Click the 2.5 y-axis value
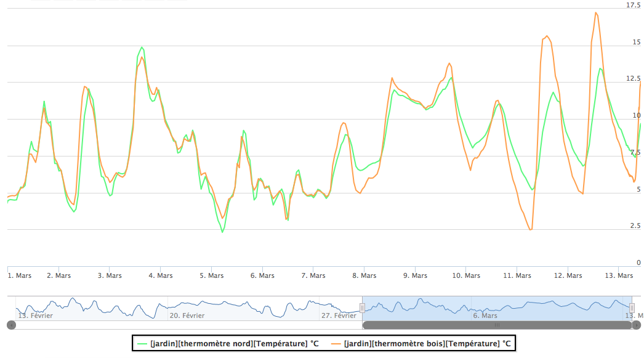This screenshot has width=644, height=358. 635,226
